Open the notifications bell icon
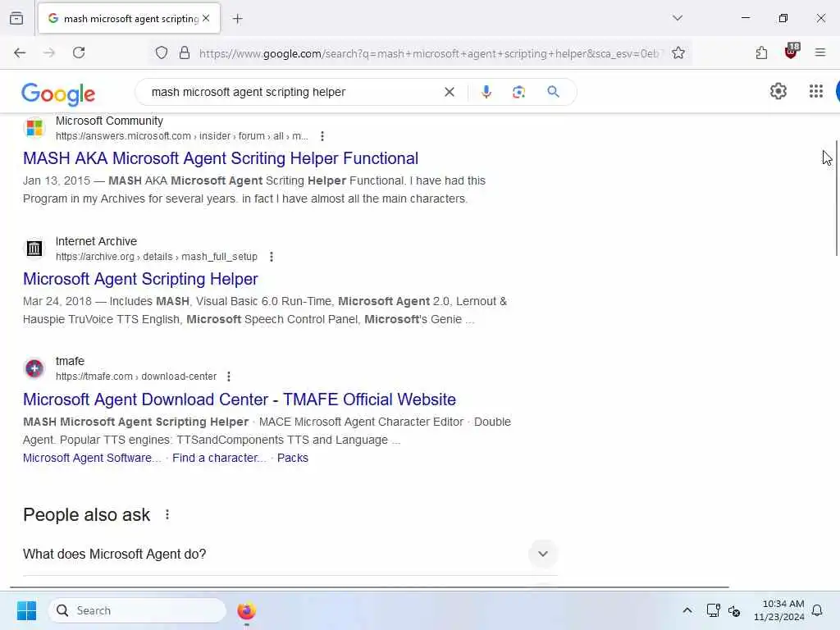840x630 pixels. (817, 610)
